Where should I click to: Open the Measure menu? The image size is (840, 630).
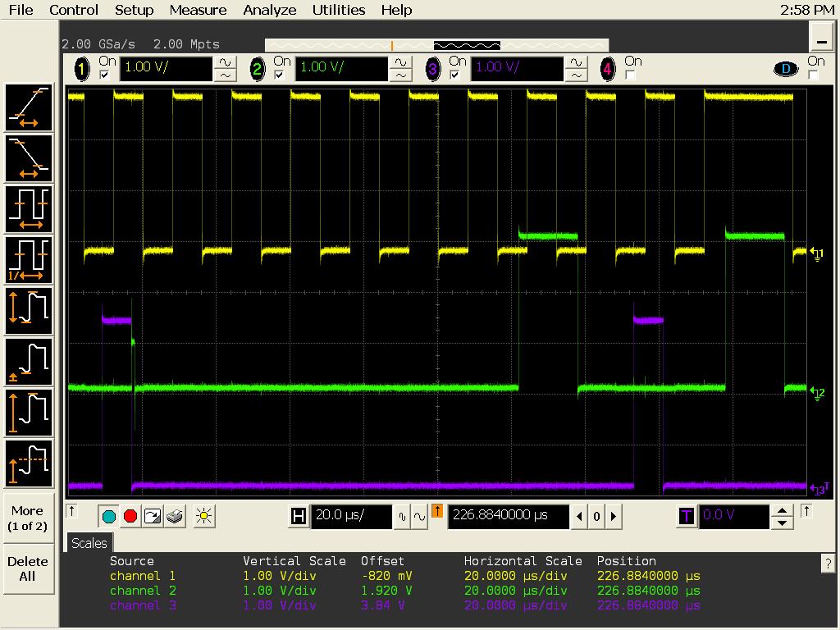pyautogui.click(x=198, y=10)
